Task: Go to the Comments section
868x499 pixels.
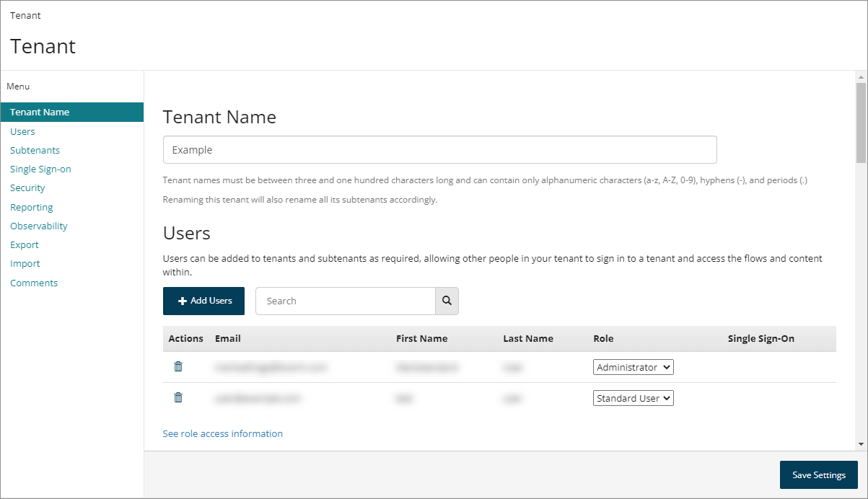Action: click(34, 282)
